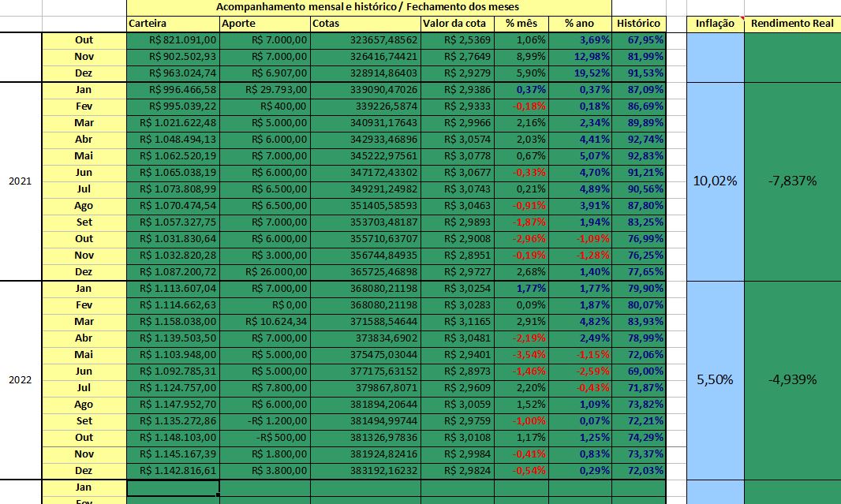
Task: Select the Carteira column header
Action: pyautogui.click(x=174, y=24)
